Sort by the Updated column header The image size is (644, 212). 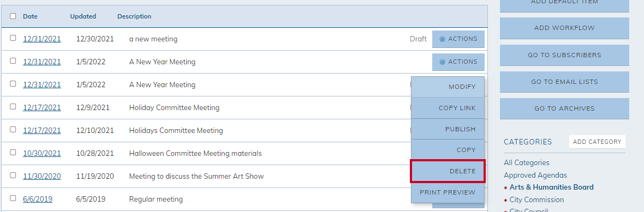(83, 16)
